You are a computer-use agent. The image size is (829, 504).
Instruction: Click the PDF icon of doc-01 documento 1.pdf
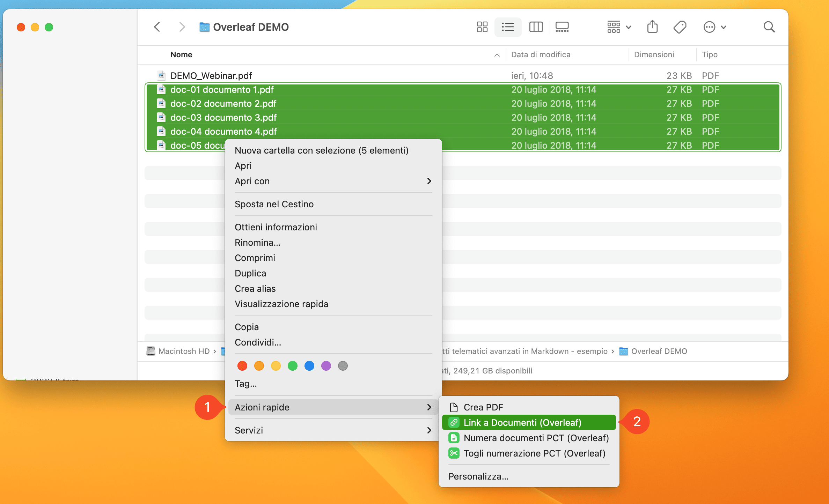pyautogui.click(x=161, y=90)
